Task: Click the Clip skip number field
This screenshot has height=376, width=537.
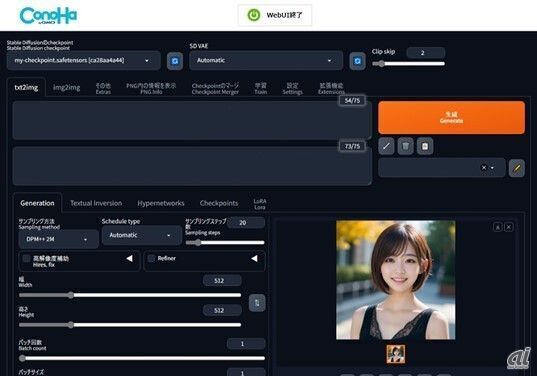Action: (426, 53)
